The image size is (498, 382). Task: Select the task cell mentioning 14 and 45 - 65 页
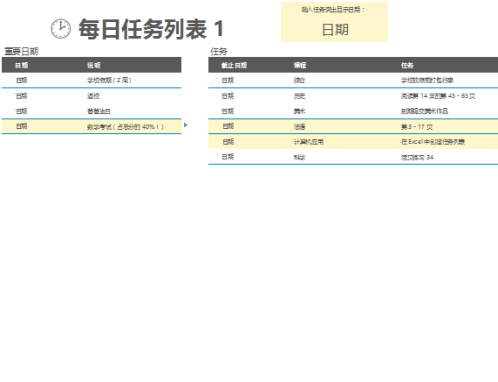tap(438, 96)
